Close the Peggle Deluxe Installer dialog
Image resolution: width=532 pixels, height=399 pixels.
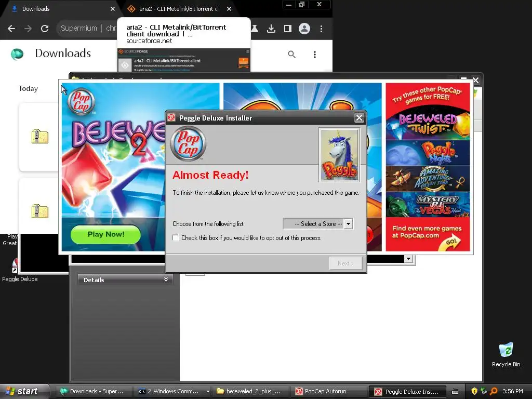(x=359, y=118)
